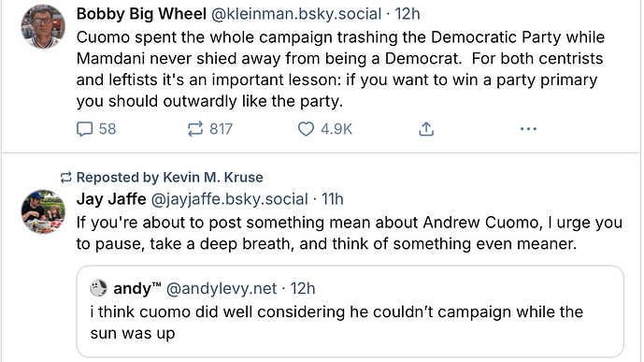The width and height of the screenshot is (644, 362).
Task: Open Jay Jaffe's post text about Andrew Cuomo
Action: pos(350,233)
